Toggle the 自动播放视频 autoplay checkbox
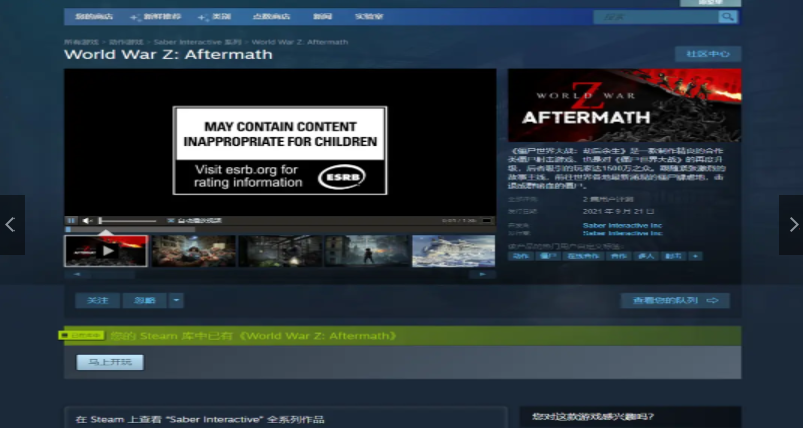This screenshot has height=428, width=803. tap(171, 221)
